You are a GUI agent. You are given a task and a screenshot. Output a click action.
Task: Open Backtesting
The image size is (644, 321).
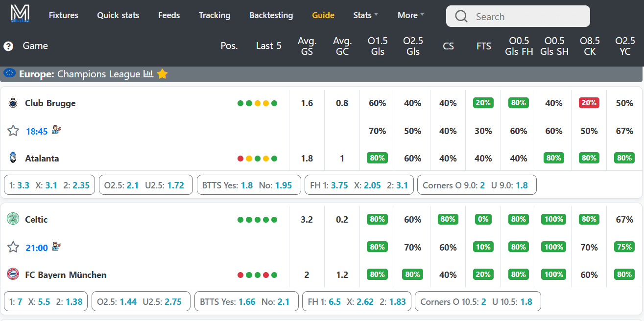tap(271, 15)
